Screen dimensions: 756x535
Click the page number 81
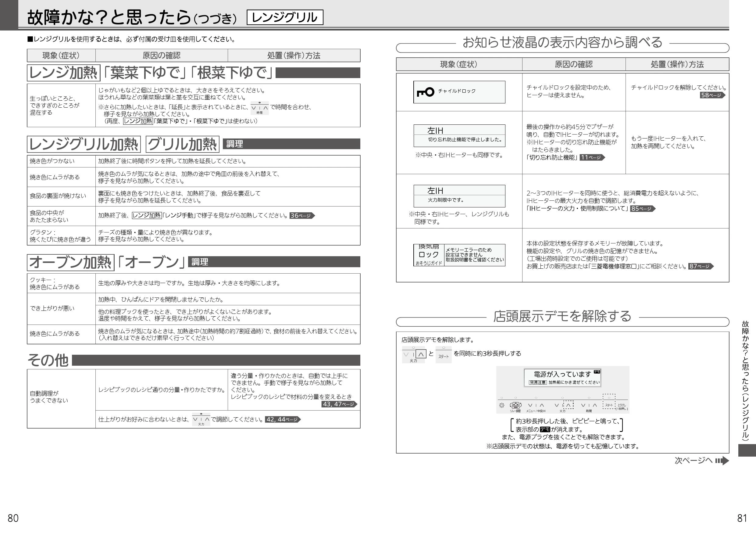coord(742,519)
